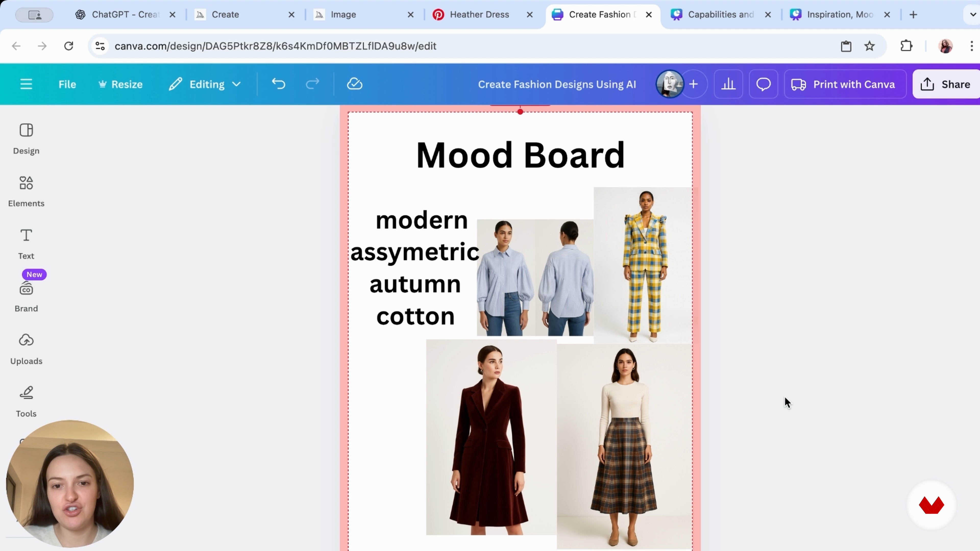Open the comments speech bubble
This screenshot has height=551, width=980.
[763, 84]
